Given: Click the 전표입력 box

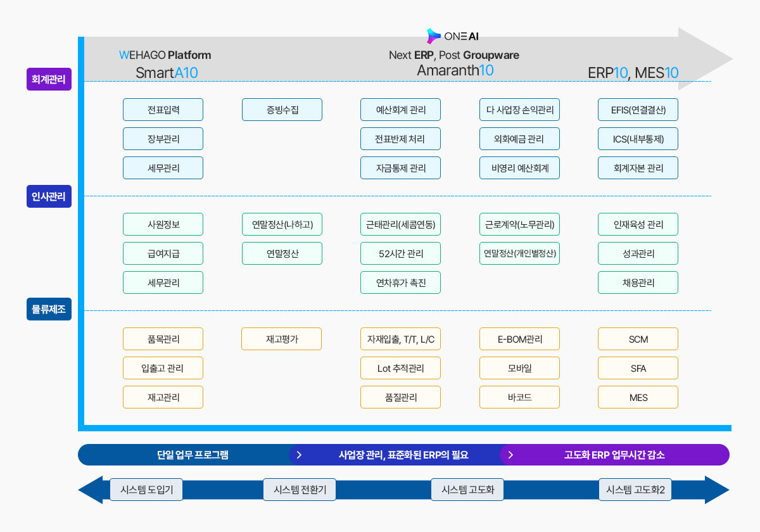Looking at the screenshot, I should (163, 110).
